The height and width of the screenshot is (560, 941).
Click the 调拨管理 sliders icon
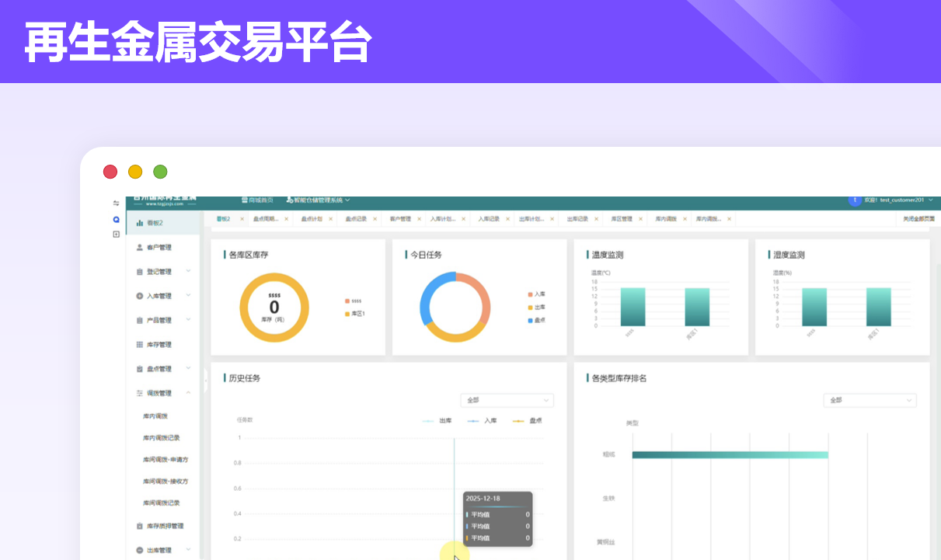click(x=140, y=393)
